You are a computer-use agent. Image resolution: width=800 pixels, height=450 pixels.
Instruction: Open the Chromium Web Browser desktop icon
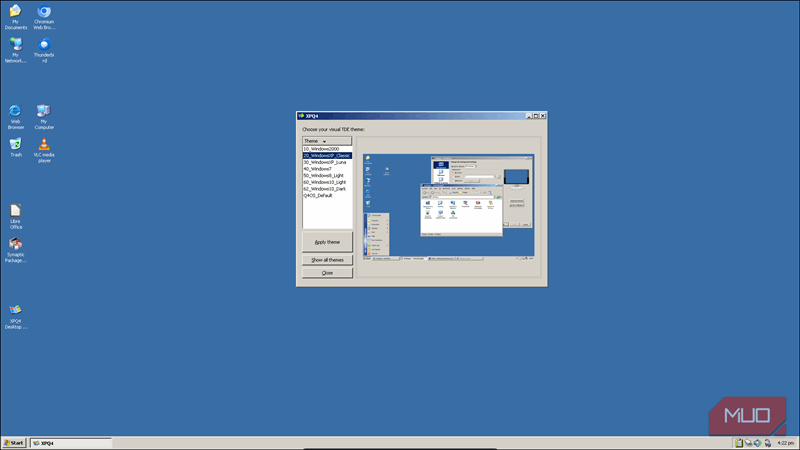point(44,13)
